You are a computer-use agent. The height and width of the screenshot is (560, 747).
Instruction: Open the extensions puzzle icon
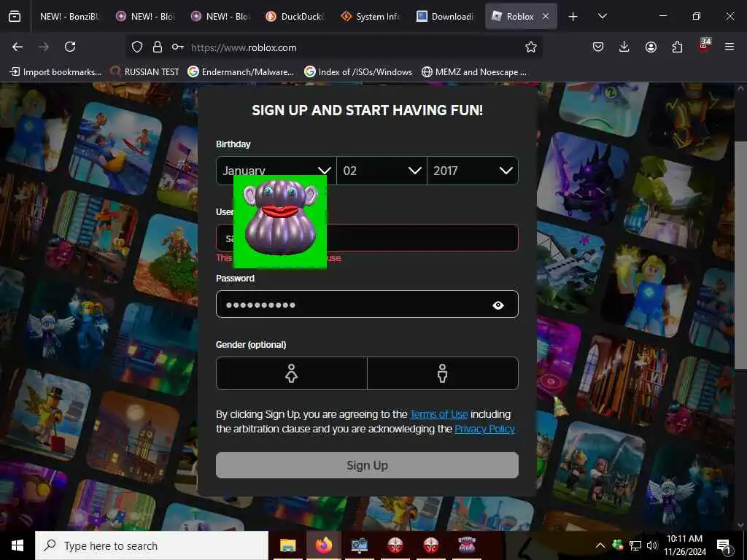coord(677,47)
